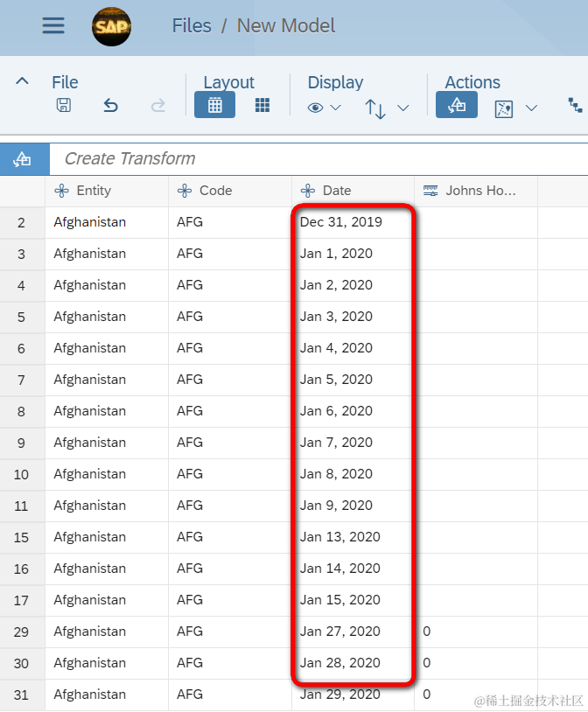Screen dimensions: 588x712
Task: Click the Jan 6, 2020 date cell
Action: [353, 411]
